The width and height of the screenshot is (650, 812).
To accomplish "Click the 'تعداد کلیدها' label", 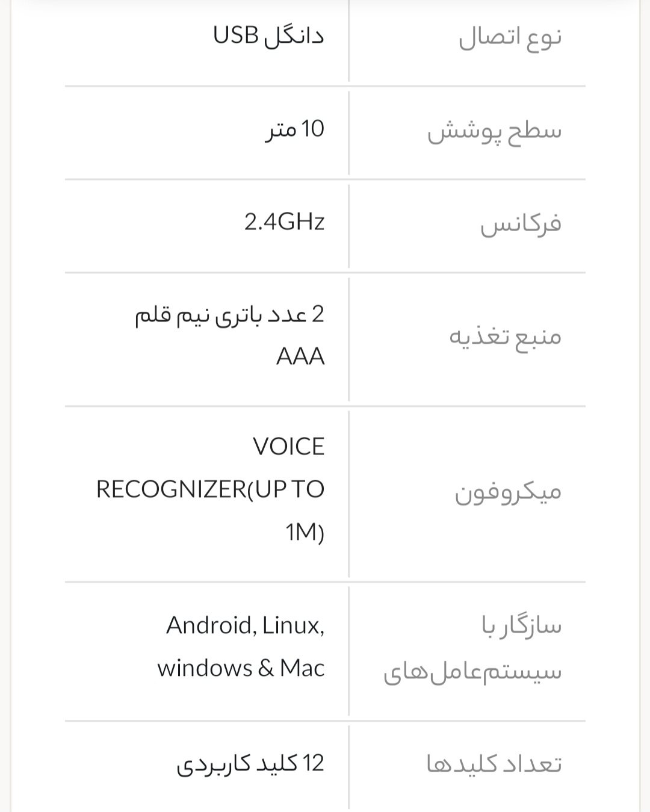I will click(x=494, y=764).
